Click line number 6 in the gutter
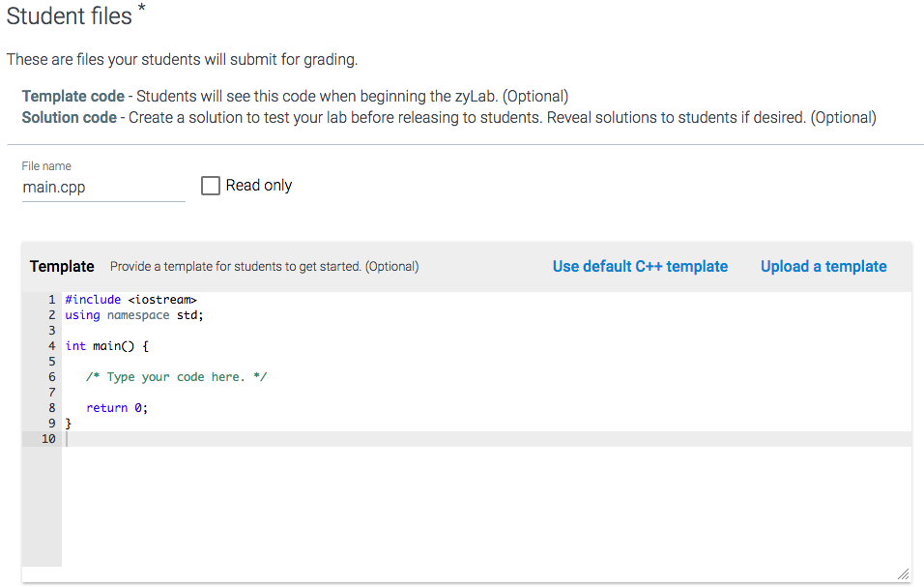Image resolution: width=924 pixels, height=587 pixels. pos(51,377)
